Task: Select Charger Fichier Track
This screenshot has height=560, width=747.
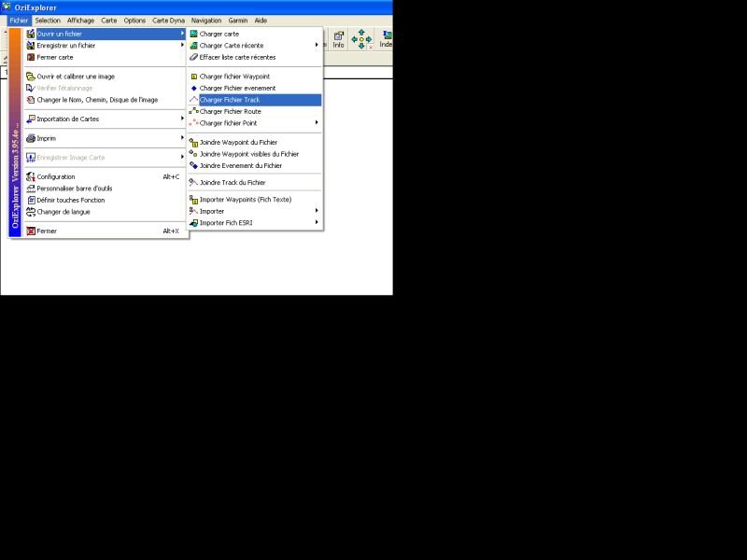Action: click(x=255, y=100)
